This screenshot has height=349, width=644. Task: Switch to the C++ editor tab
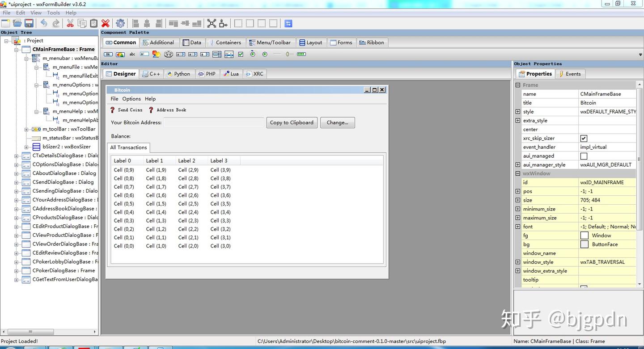point(151,74)
